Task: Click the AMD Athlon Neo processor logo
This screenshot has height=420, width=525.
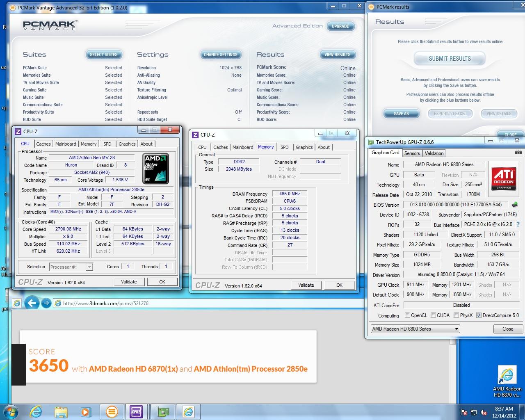Action: 156,169
